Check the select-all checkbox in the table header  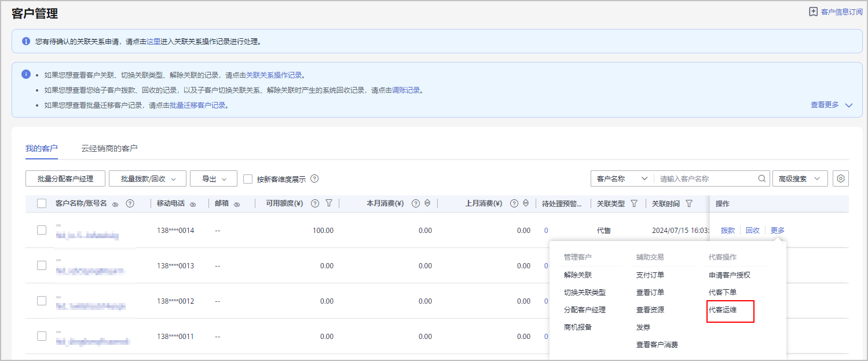(x=42, y=203)
